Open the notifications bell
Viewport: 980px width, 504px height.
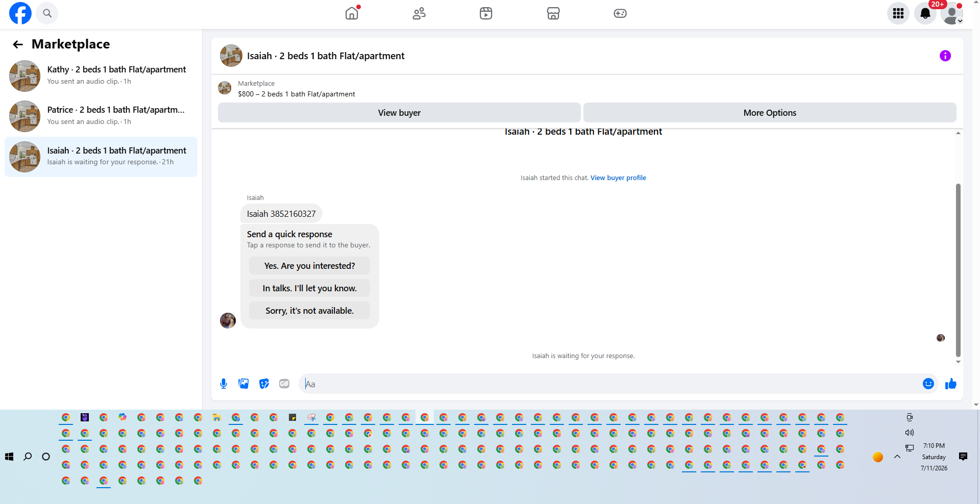point(925,13)
